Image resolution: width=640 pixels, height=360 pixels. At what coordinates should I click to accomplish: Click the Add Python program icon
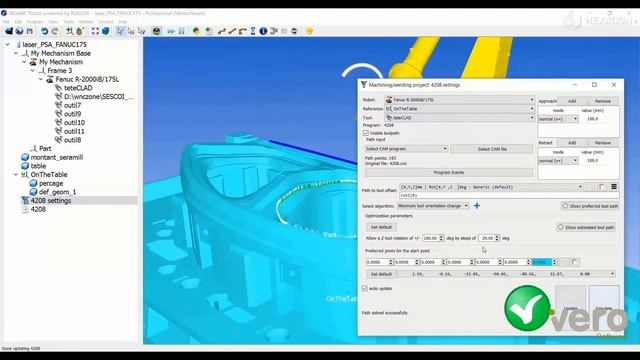[196, 31]
